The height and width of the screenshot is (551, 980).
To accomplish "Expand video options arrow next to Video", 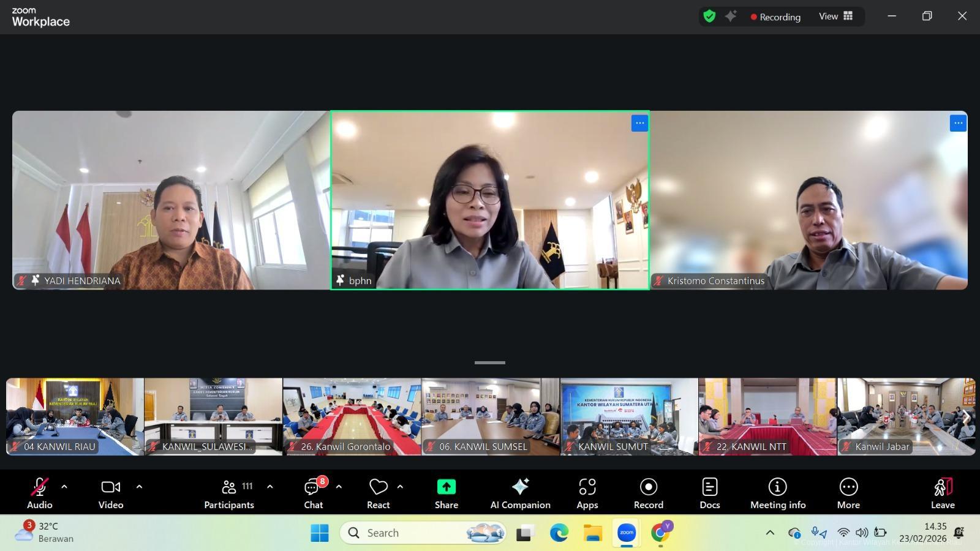I will point(139,487).
